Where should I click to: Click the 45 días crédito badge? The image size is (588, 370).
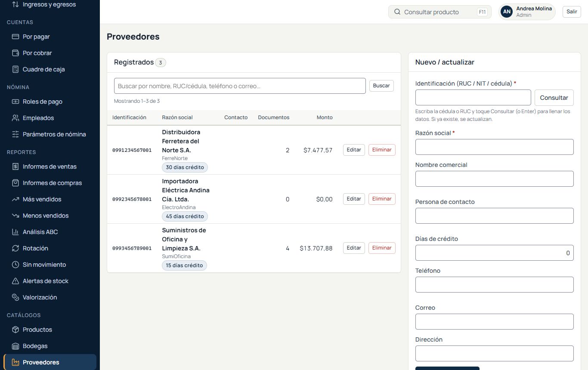[x=185, y=216]
